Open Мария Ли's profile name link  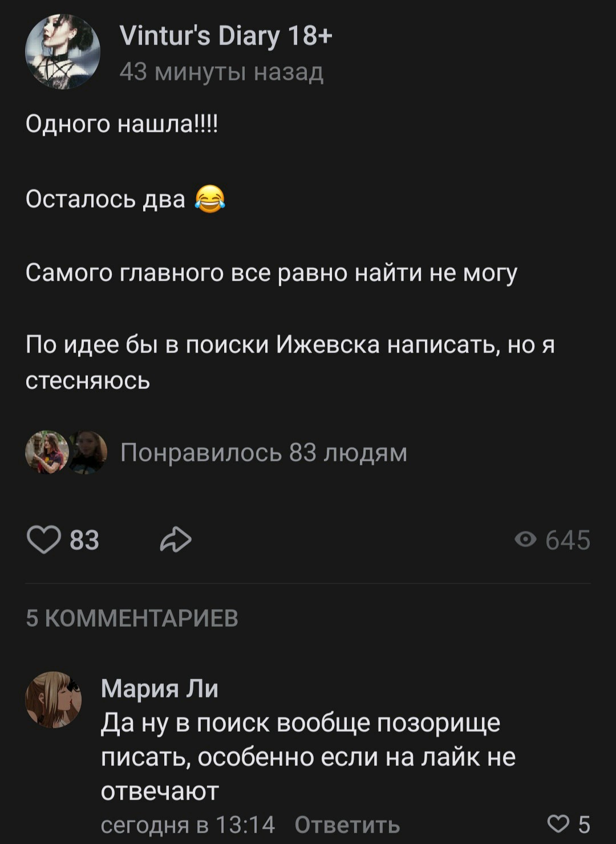pos(160,689)
